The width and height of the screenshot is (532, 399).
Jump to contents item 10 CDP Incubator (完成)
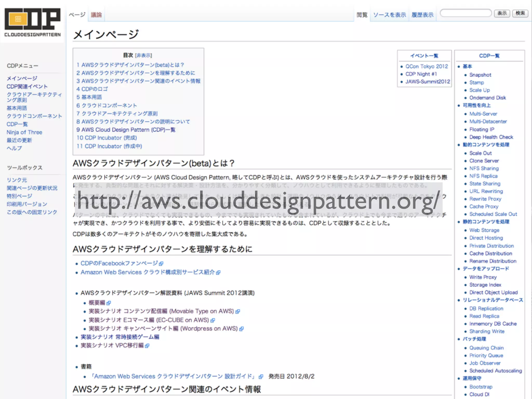[x=107, y=138]
